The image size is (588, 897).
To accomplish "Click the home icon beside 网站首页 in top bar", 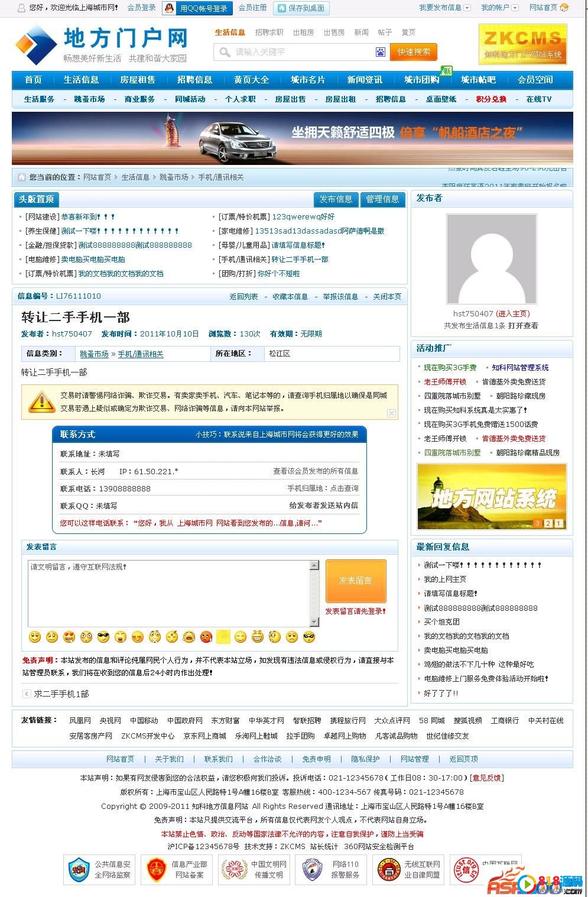I will click(564, 8).
